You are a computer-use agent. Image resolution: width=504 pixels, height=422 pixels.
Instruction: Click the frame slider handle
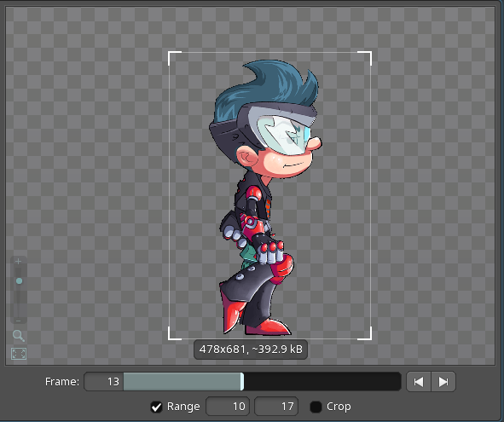click(242, 381)
